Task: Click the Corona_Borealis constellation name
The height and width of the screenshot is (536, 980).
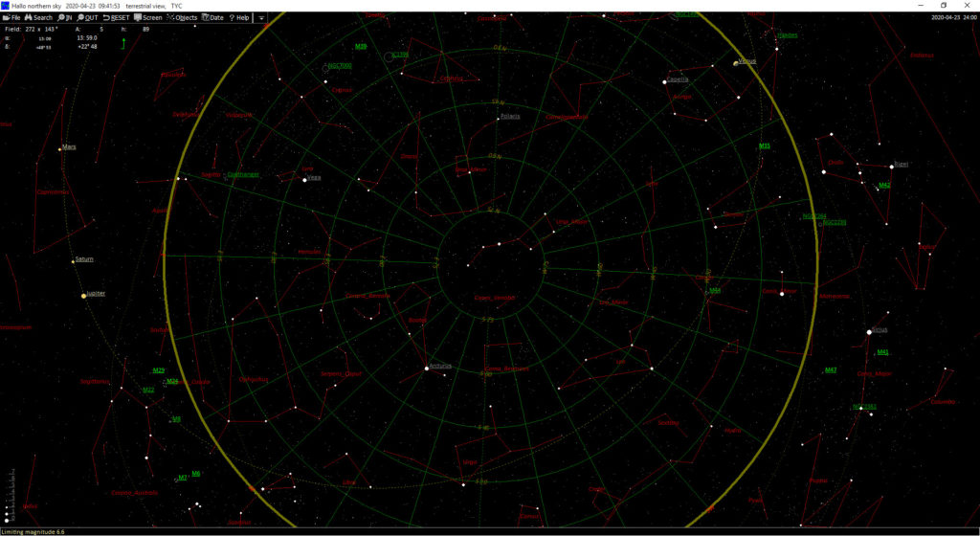Action: tap(367, 296)
